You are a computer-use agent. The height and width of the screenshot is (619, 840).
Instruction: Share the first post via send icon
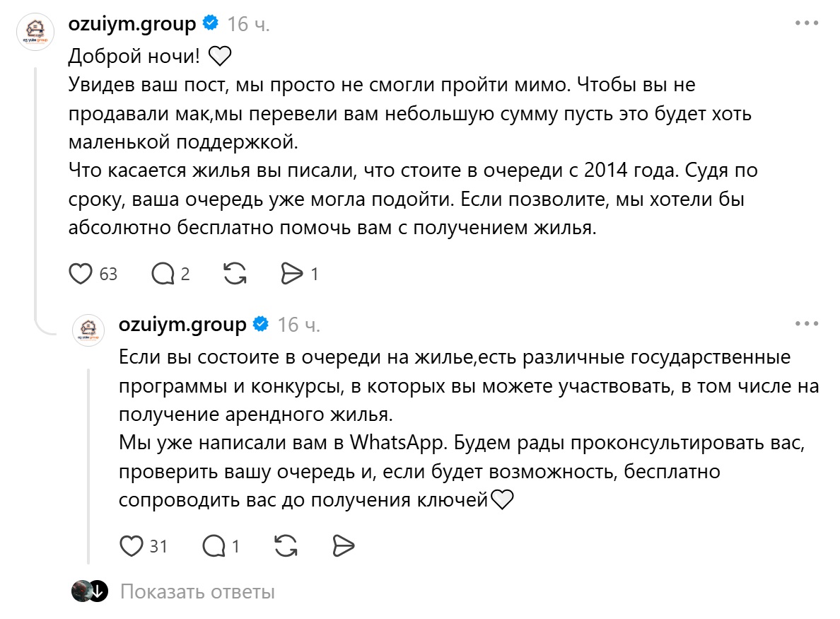292,274
